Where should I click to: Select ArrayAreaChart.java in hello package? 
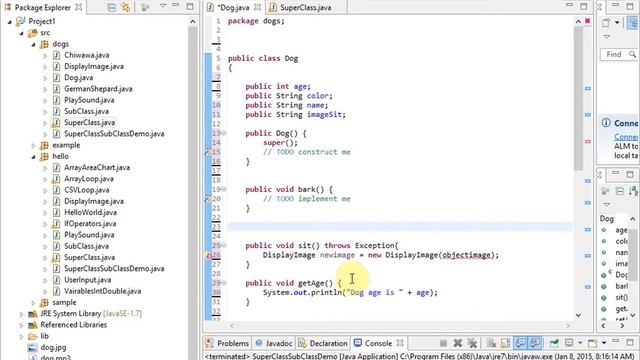click(97, 167)
